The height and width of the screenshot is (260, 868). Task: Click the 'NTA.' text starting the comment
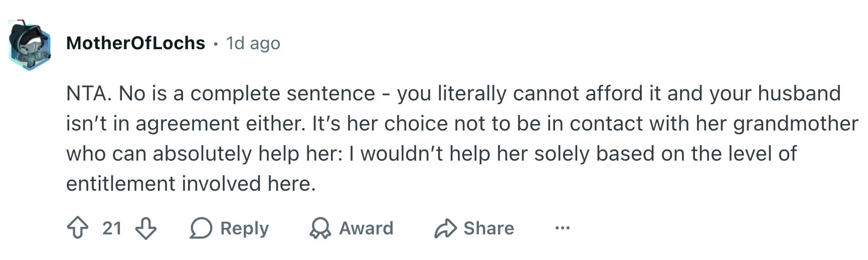pyautogui.click(x=89, y=93)
